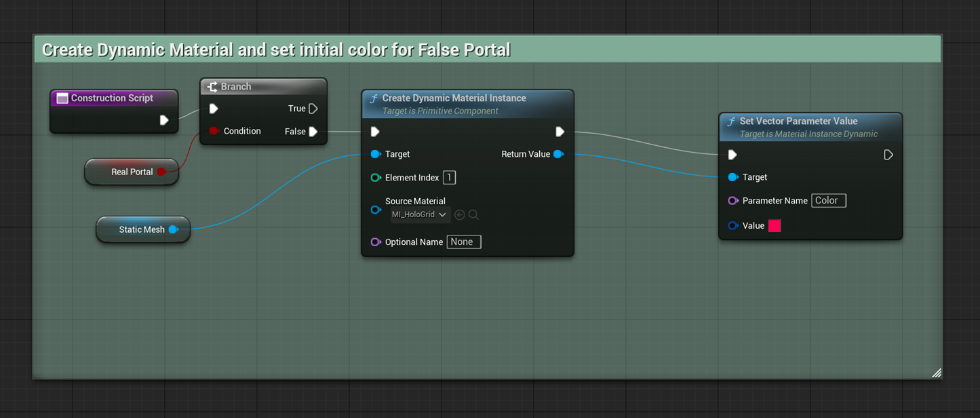Select the Real Portal variable node
This screenshot has height=418, width=980.
click(132, 172)
